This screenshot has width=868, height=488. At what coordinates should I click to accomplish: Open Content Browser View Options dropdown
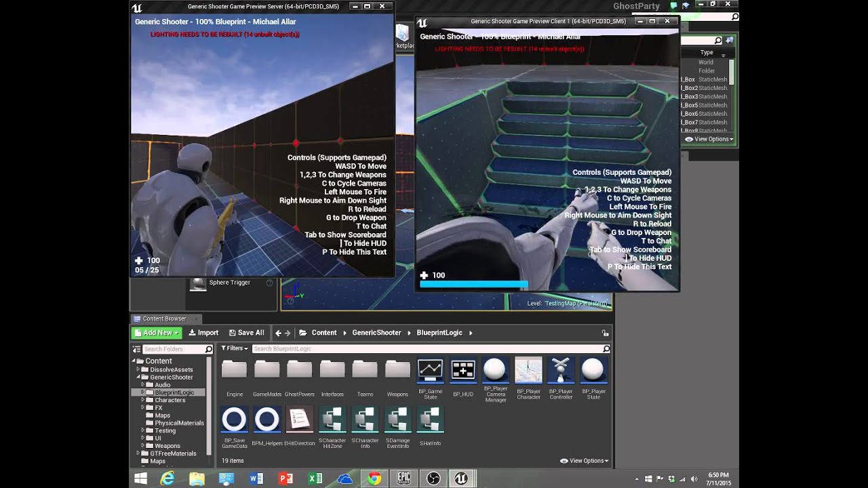click(584, 461)
